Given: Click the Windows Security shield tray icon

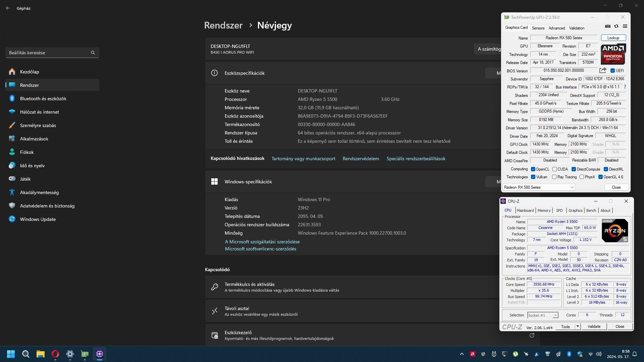Looking at the screenshot, I should click(x=580, y=354).
